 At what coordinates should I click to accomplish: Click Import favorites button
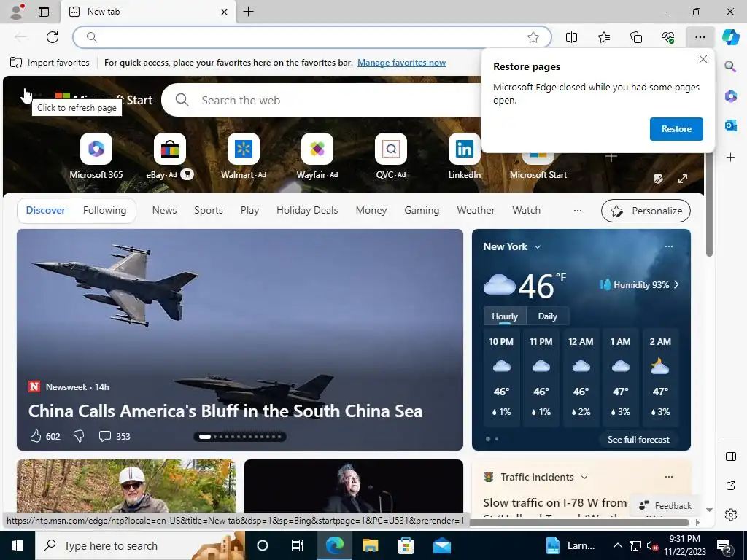coord(50,63)
